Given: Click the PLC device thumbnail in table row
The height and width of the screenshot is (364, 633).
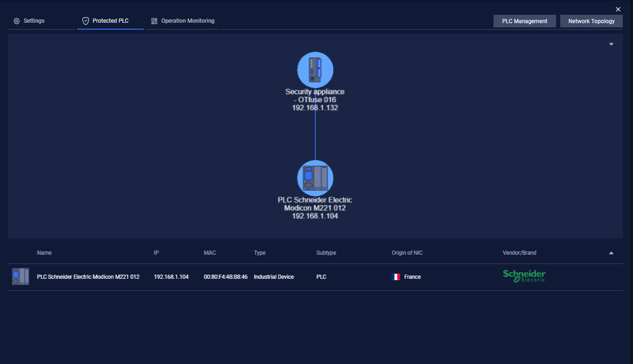Looking at the screenshot, I should tap(20, 276).
